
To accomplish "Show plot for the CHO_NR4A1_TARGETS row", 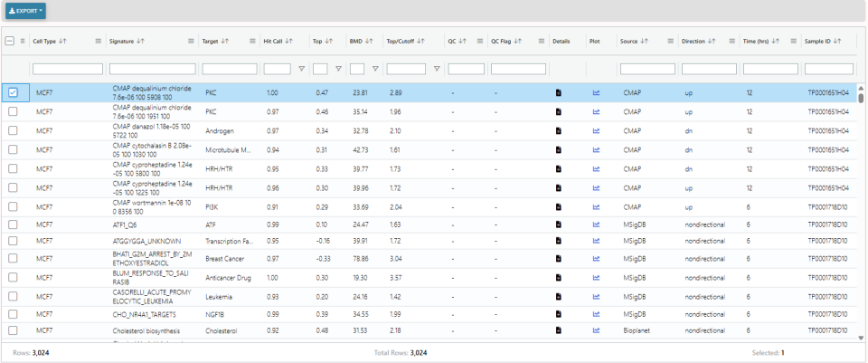I will 596,314.
